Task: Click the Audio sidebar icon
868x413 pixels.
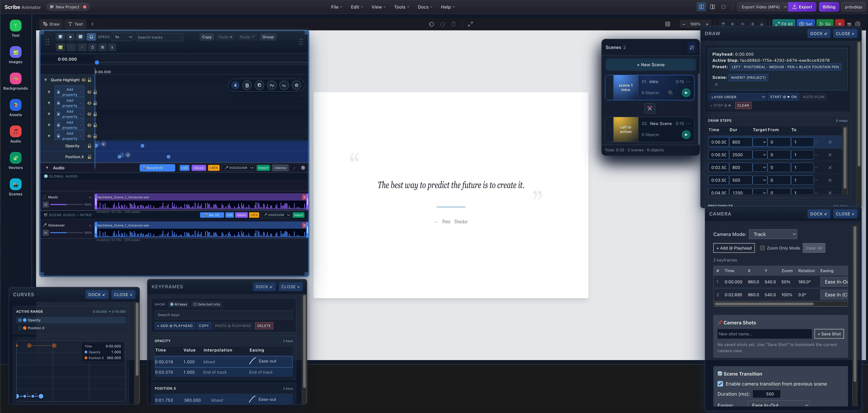Action: tap(15, 132)
